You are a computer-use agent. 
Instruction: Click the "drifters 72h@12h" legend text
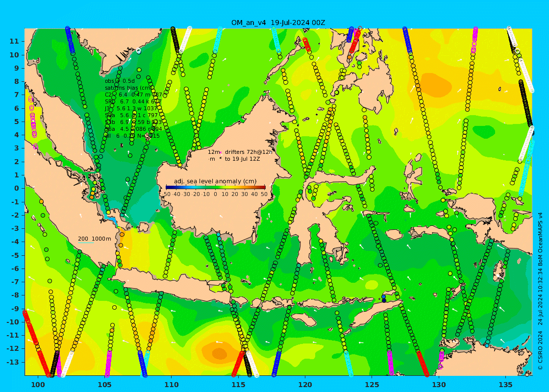248,152
